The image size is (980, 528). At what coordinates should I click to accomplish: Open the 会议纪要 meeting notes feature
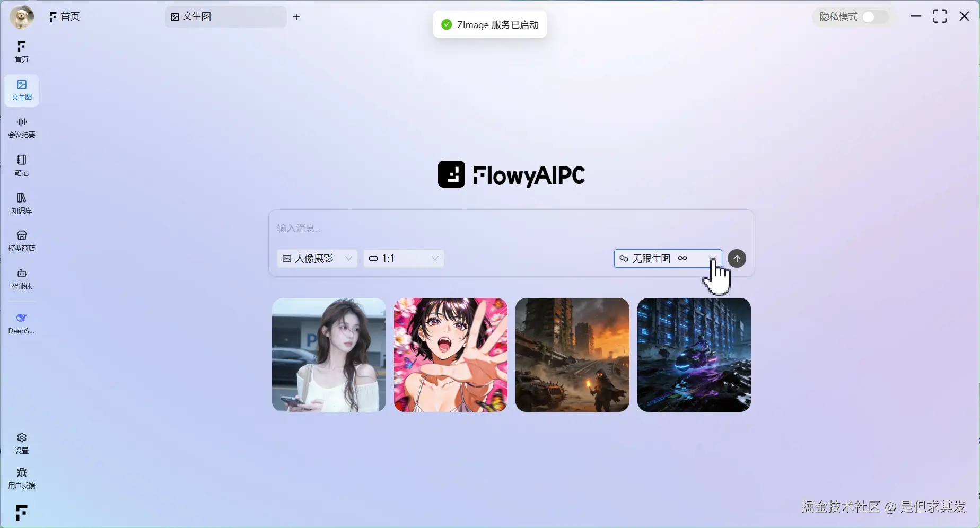tap(21, 127)
